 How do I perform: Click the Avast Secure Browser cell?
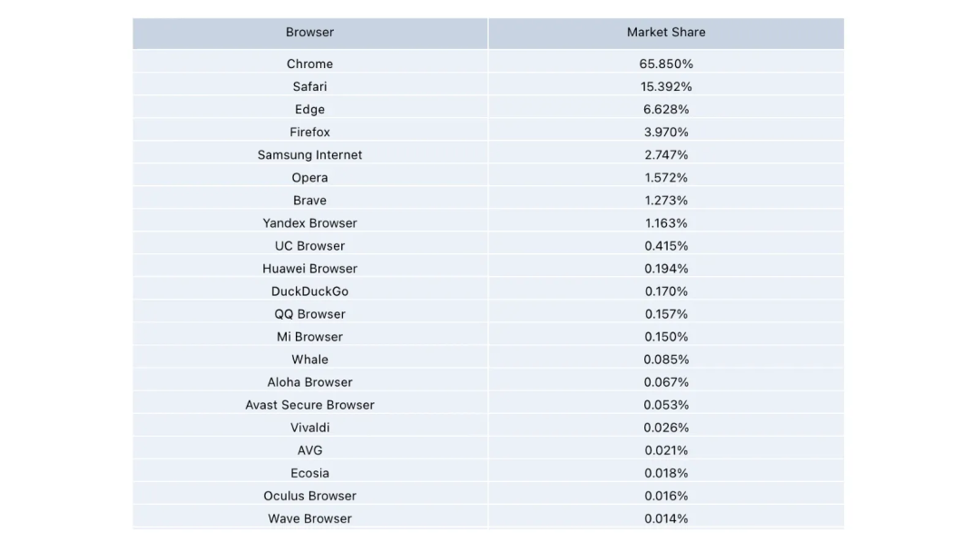[x=309, y=404]
